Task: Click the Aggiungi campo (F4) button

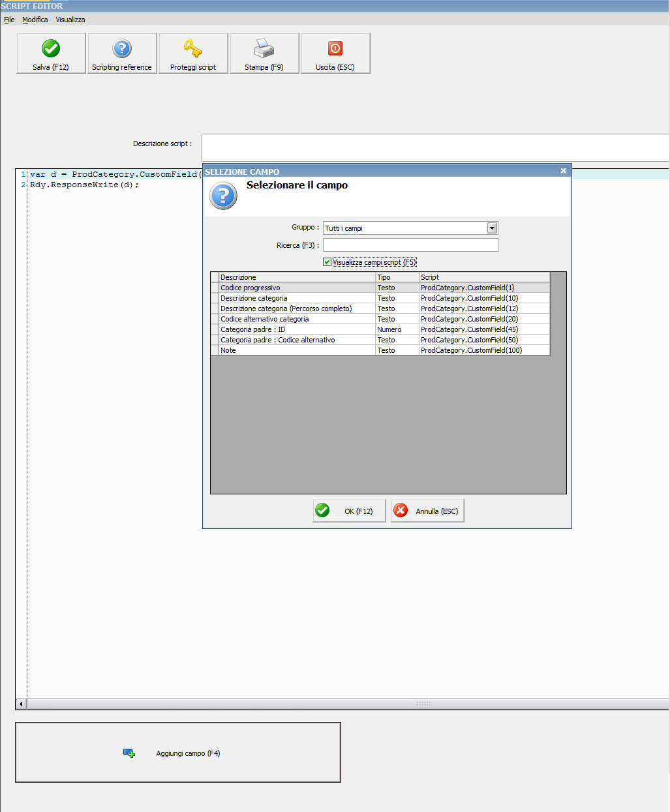Action: [178, 752]
